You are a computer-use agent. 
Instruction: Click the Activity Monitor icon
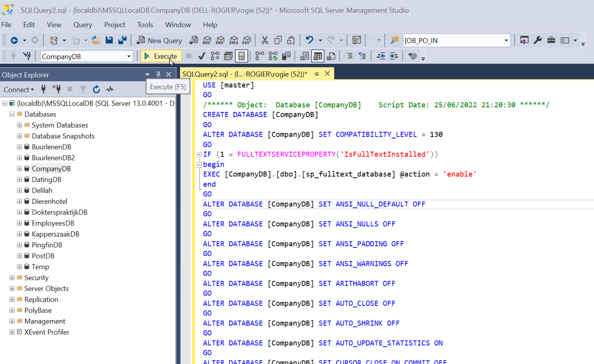click(x=356, y=40)
